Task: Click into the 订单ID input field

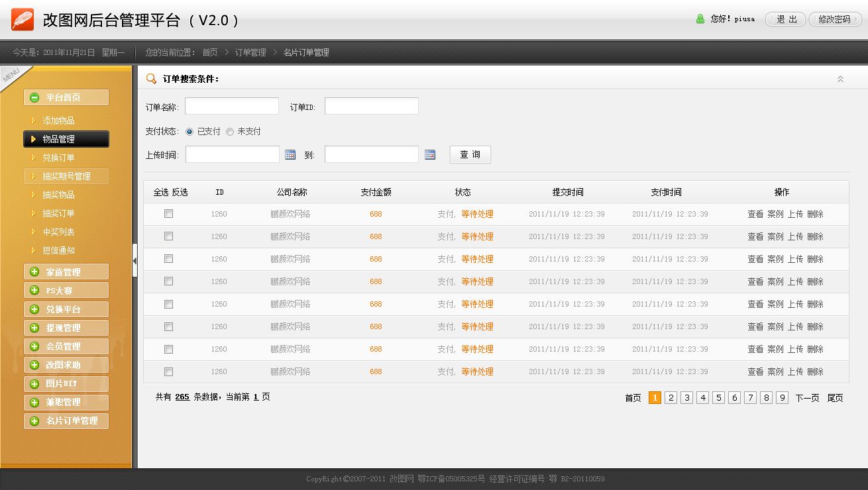Action: 372,106
